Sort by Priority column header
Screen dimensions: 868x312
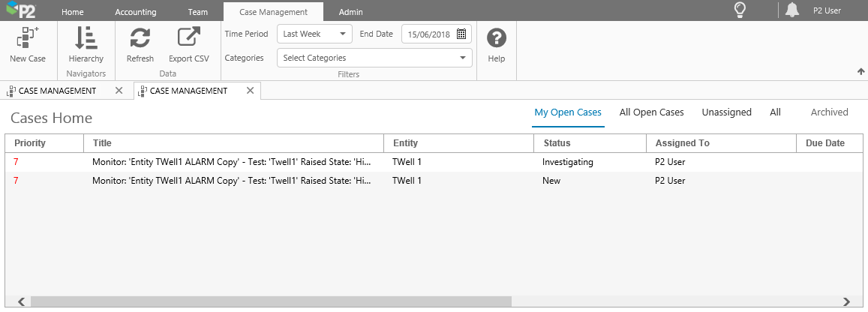coord(30,143)
